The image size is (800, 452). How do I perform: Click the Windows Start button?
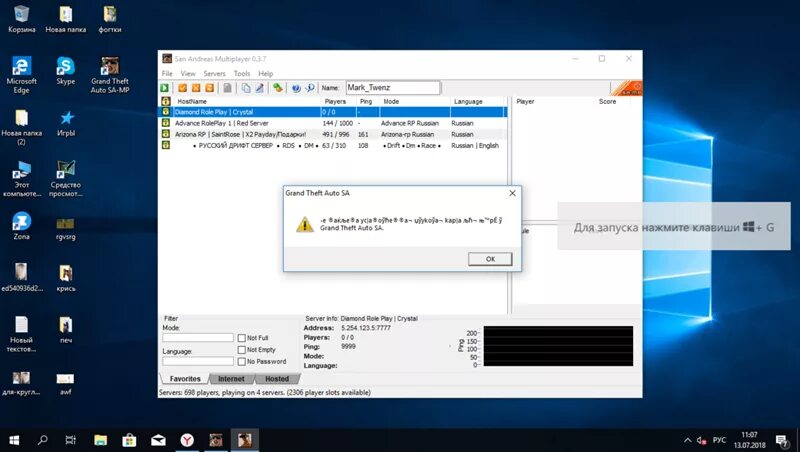click(14, 440)
